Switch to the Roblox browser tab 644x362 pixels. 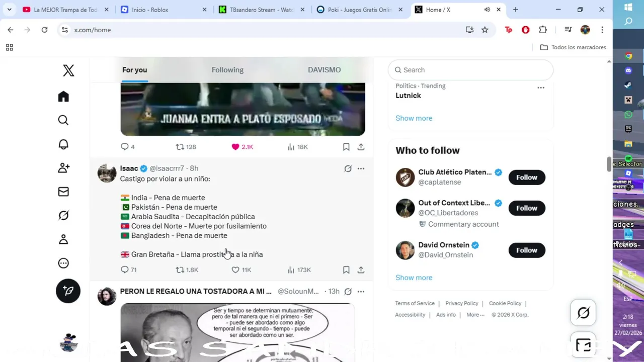(164, 10)
